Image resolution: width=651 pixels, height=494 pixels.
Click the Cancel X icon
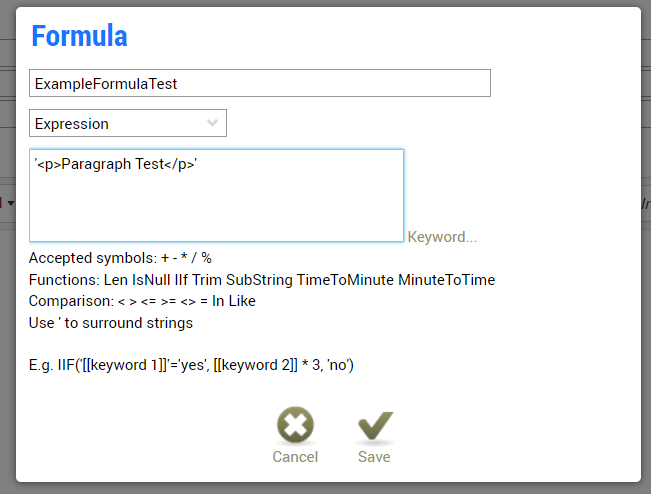pos(295,426)
